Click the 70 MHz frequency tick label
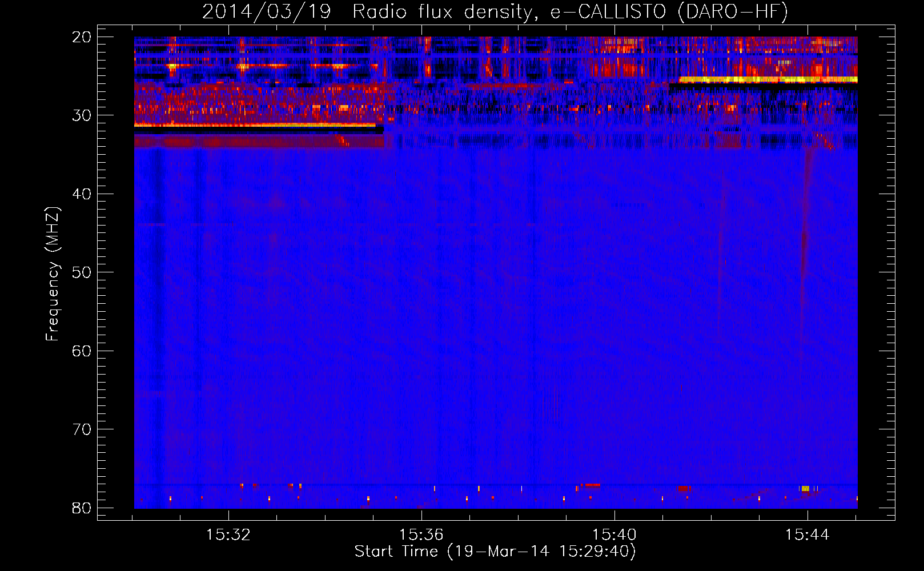Screen dimensions: 924x571 (82, 429)
